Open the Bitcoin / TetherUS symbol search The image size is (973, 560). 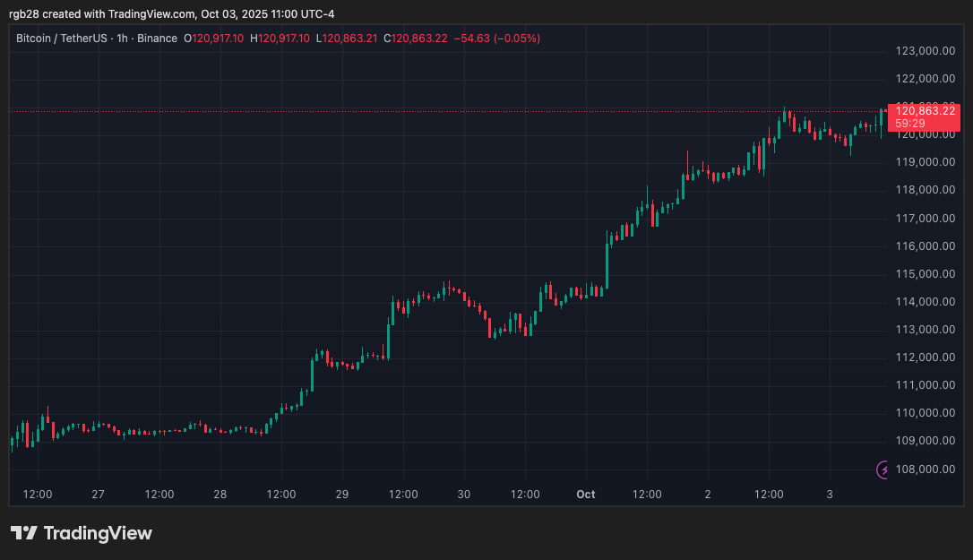click(63, 38)
